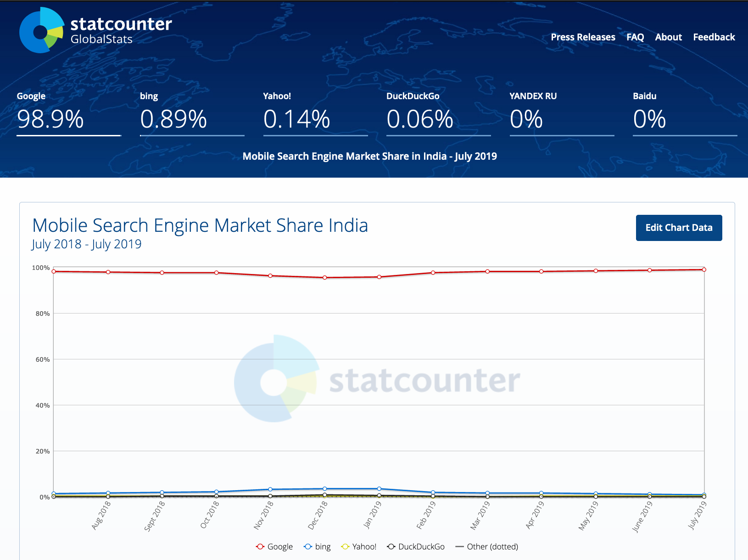Click the Oct 2018 axis label
Screen dimensions: 748x560
click(x=210, y=515)
